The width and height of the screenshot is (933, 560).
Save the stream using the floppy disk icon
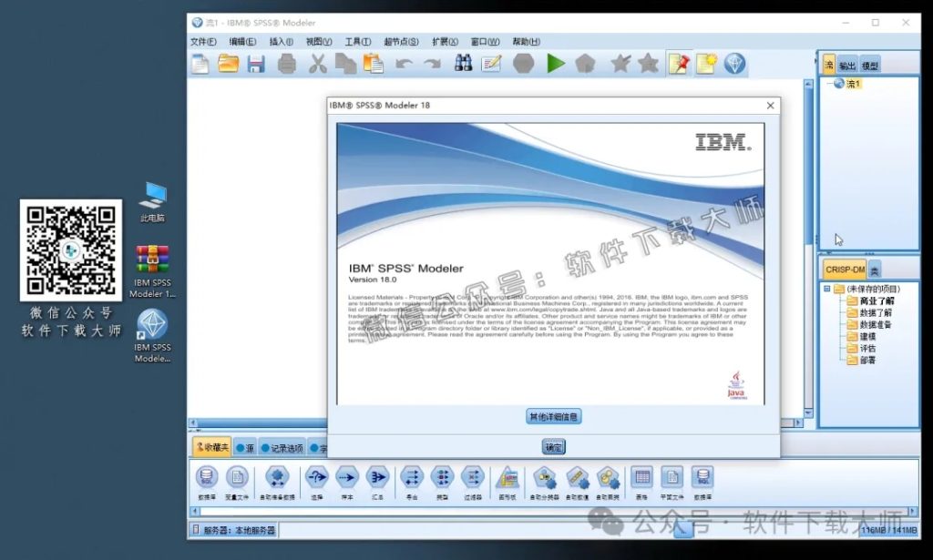[258, 64]
